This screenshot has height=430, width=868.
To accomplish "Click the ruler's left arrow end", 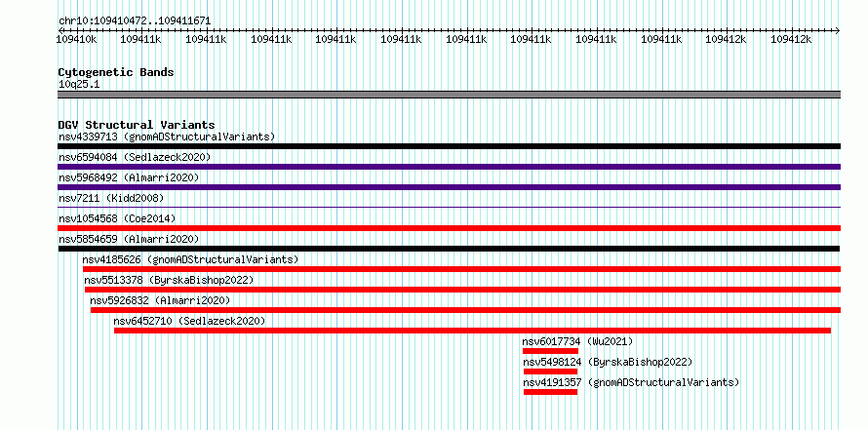I will [60, 30].
